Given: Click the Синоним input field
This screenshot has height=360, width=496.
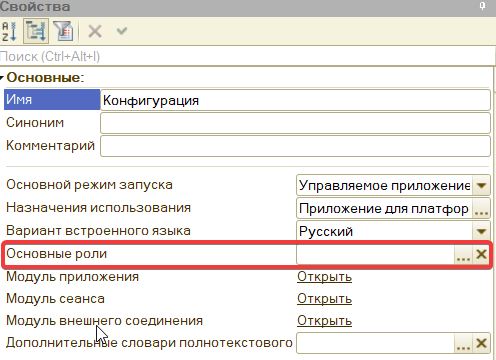Looking at the screenshot, I should (x=295, y=123).
